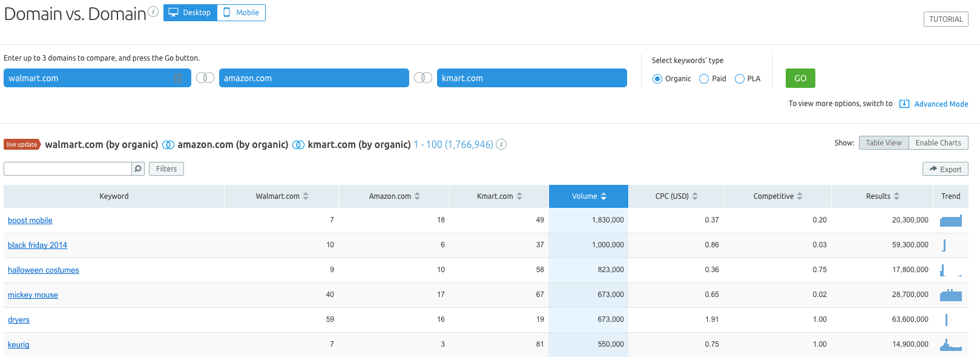Sort by Walmart.com column arrows

coord(306,196)
